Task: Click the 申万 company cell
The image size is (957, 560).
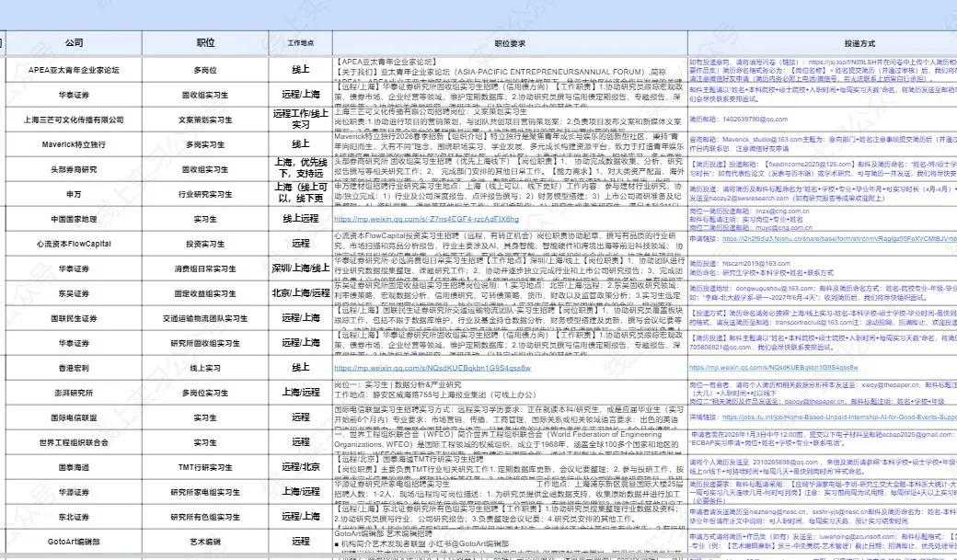Action: 74,194
